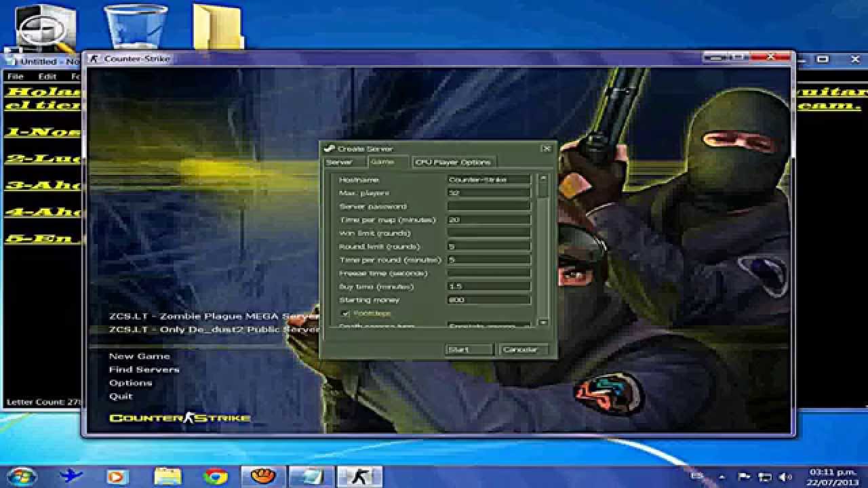Click the Starting money field
The height and width of the screenshot is (488, 868).
click(x=488, y=300)
